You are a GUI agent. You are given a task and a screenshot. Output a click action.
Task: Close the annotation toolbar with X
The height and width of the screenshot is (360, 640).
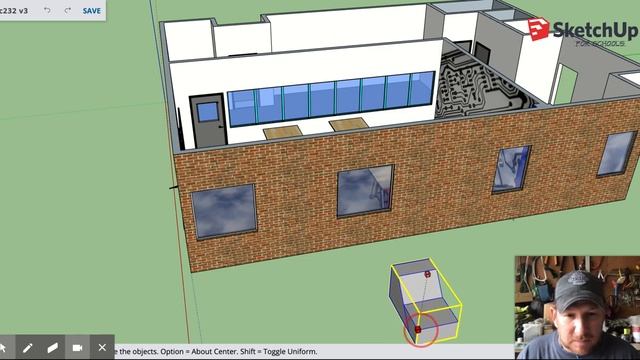click(102, 347)
